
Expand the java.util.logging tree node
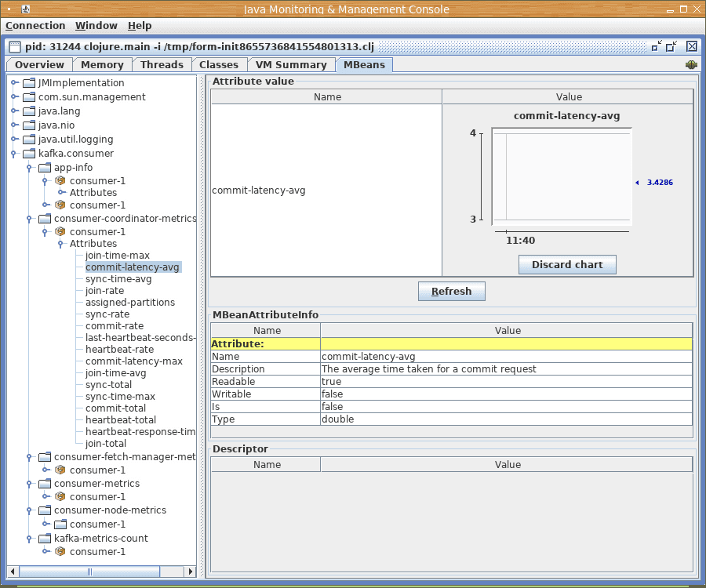click(x=14, y=140)
